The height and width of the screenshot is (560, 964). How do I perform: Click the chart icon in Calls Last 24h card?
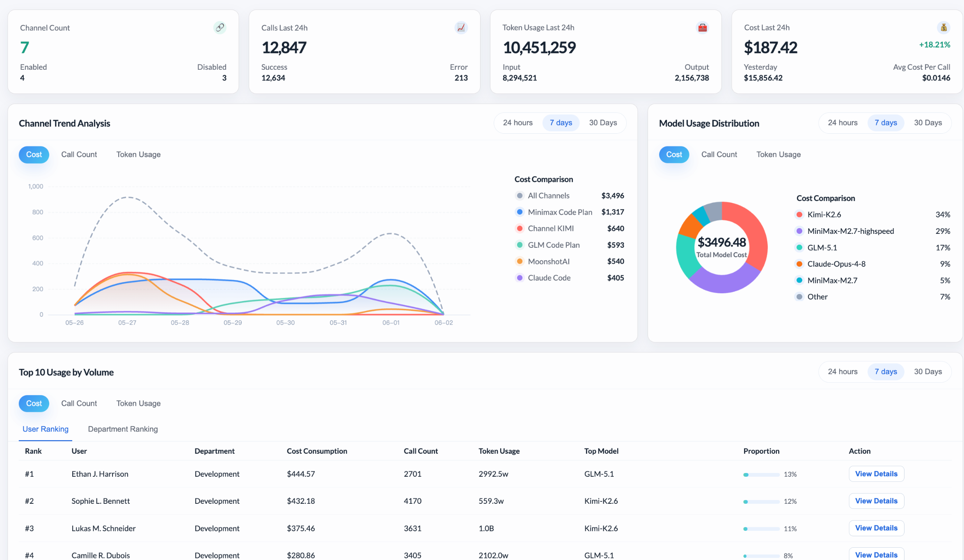[461, 27]
